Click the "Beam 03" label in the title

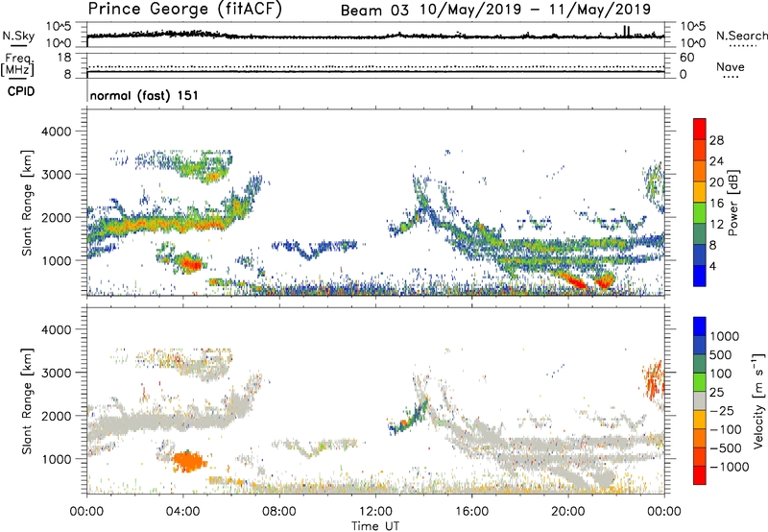click(374, 11)
